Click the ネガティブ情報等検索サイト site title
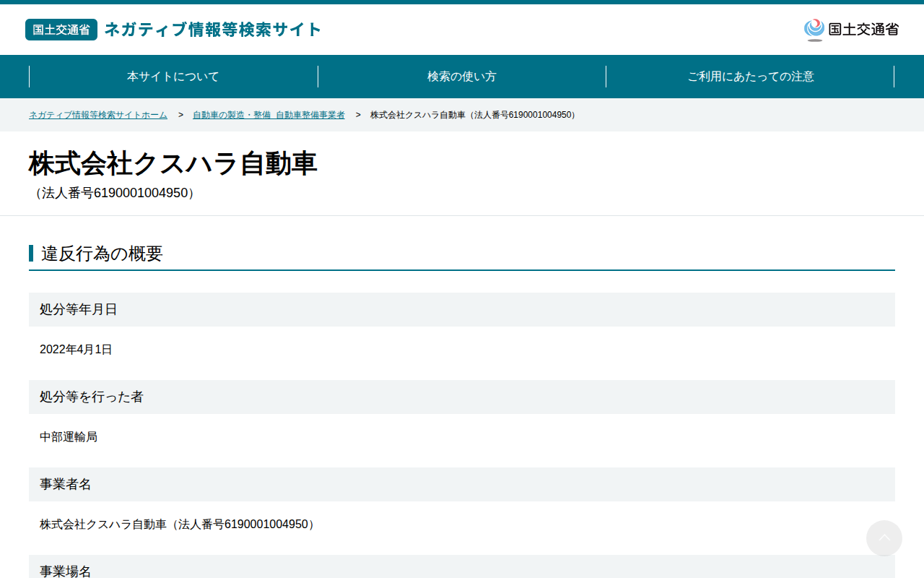 (x=213, y=30)
